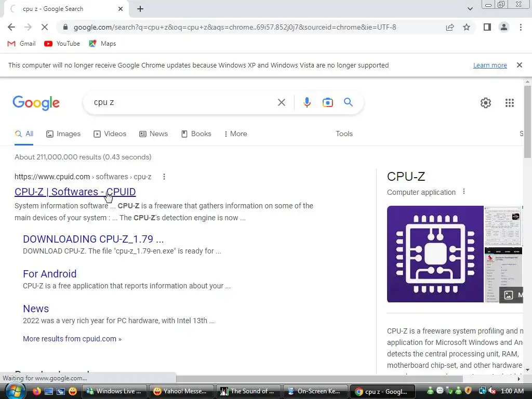Open DOWNLOADING CPU-Z_1.79 sitelink
Screen dimensions: 532x399
94,239
